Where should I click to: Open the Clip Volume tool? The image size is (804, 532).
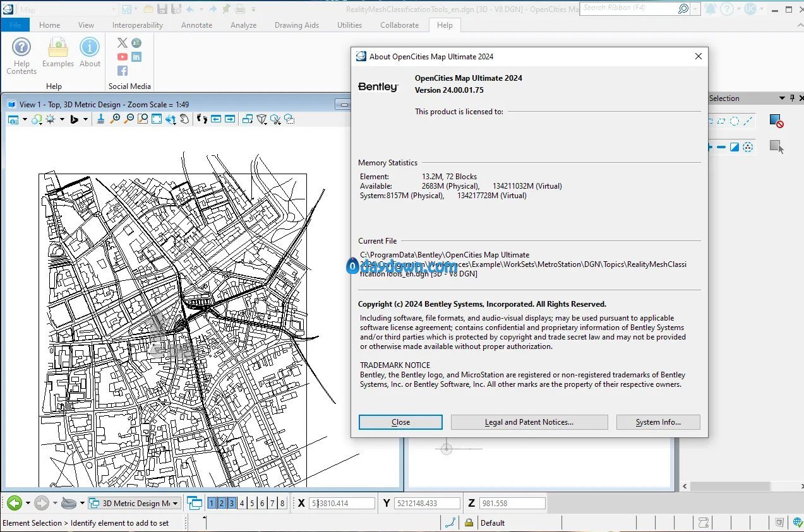[x=261, y=119]
